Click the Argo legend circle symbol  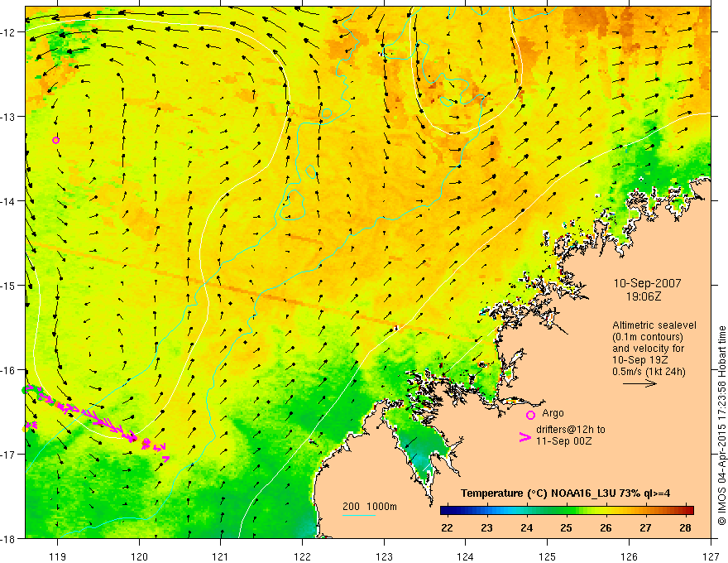coord(530,415)
